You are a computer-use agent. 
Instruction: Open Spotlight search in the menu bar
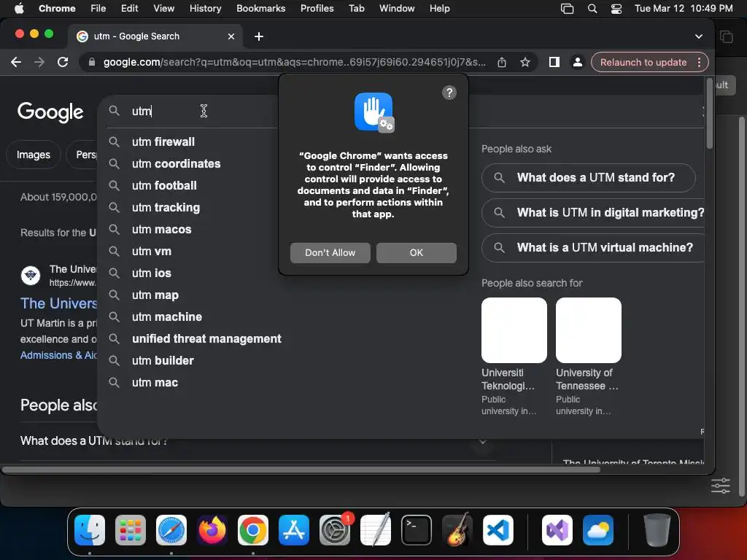tap(592, 9)
